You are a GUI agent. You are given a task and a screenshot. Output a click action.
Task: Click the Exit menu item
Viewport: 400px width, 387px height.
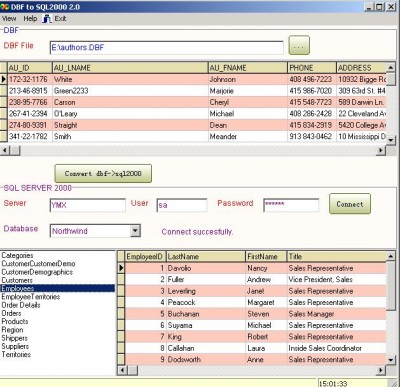60,19
